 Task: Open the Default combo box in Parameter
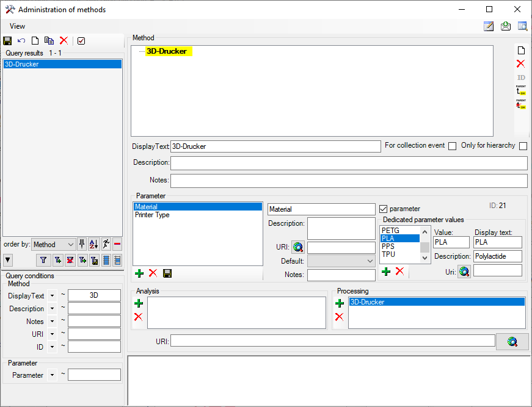point(341,261)
